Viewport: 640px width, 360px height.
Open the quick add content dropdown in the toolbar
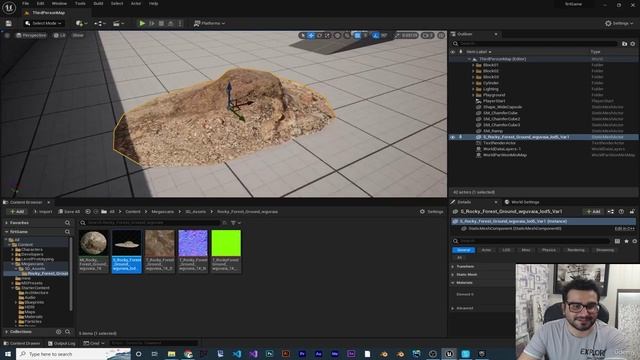(81, 23)
